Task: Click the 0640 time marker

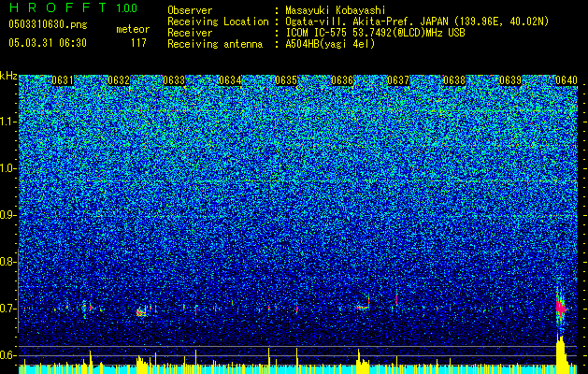Action: [x=566, y=80]
